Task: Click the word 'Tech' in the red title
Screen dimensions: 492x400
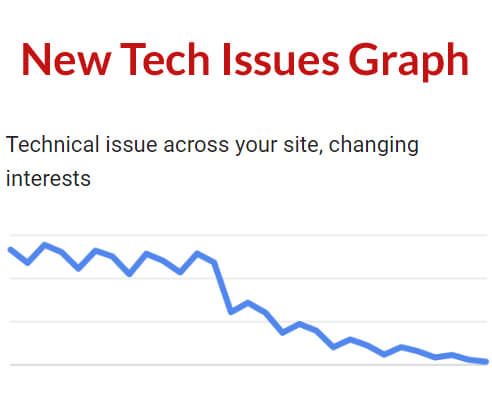Action: (x=165, y=59)
